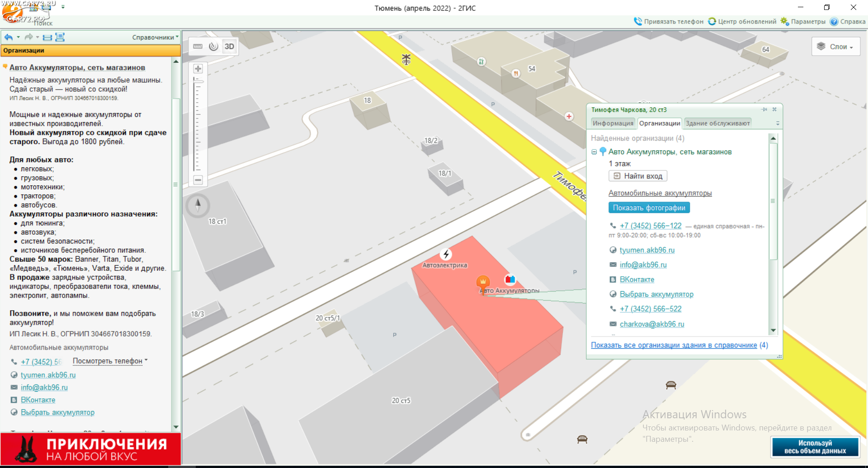868x468 pixels.
Task: Open the Справочники dropdown
Action: tap(155, 37)
